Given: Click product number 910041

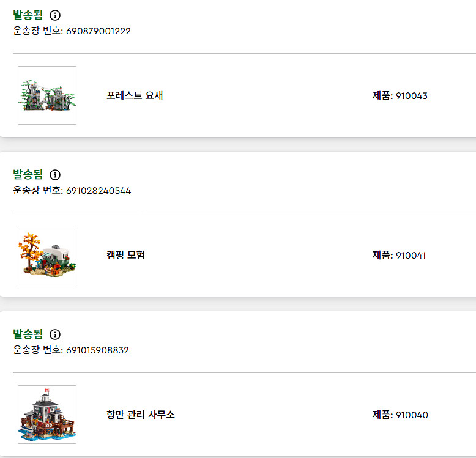Looking at the screenshot, I should [411, 256].
